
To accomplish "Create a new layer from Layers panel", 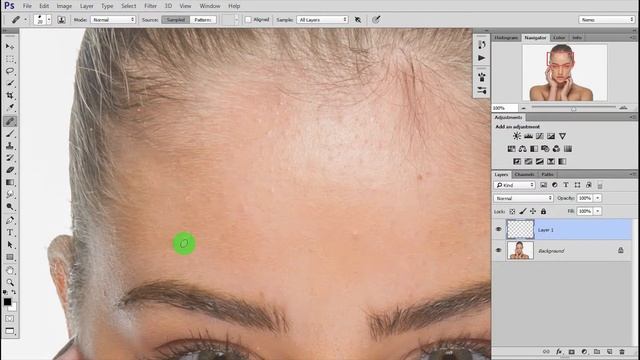I will tap(609, 351).
